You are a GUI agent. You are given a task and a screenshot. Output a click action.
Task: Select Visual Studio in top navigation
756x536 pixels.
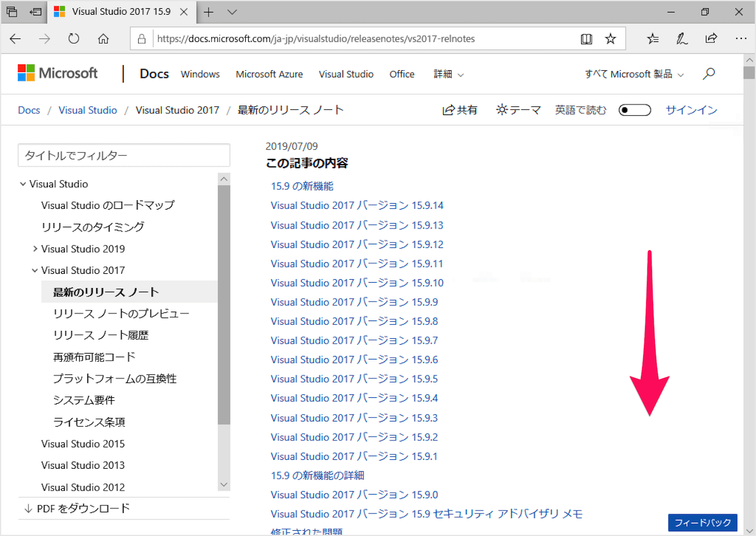pos(346,74)
